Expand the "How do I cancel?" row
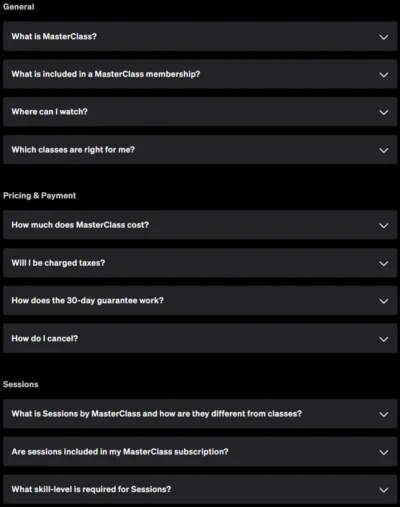400x507 pixels. coord(200,338)
